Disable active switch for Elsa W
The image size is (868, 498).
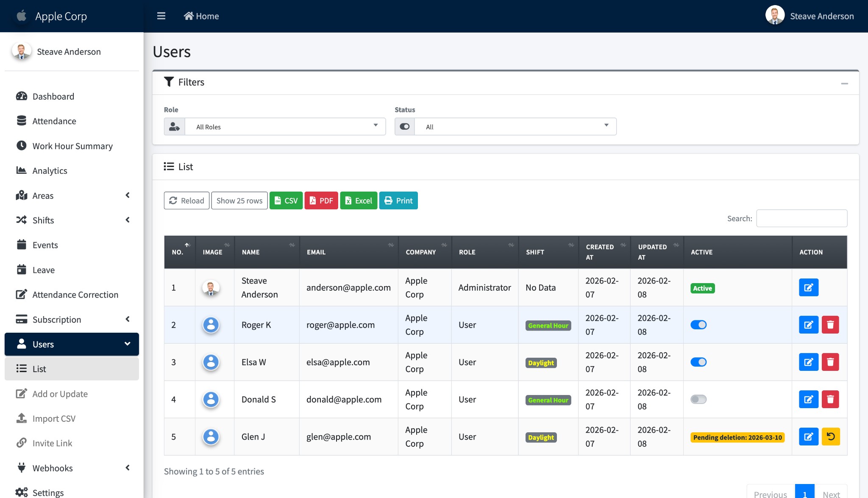point(698,362)
